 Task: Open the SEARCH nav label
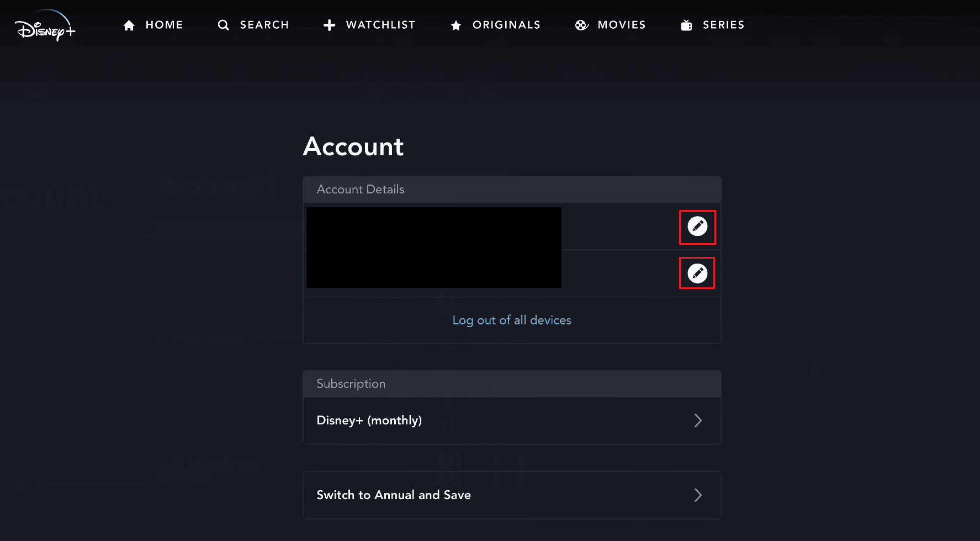point(264,25)
